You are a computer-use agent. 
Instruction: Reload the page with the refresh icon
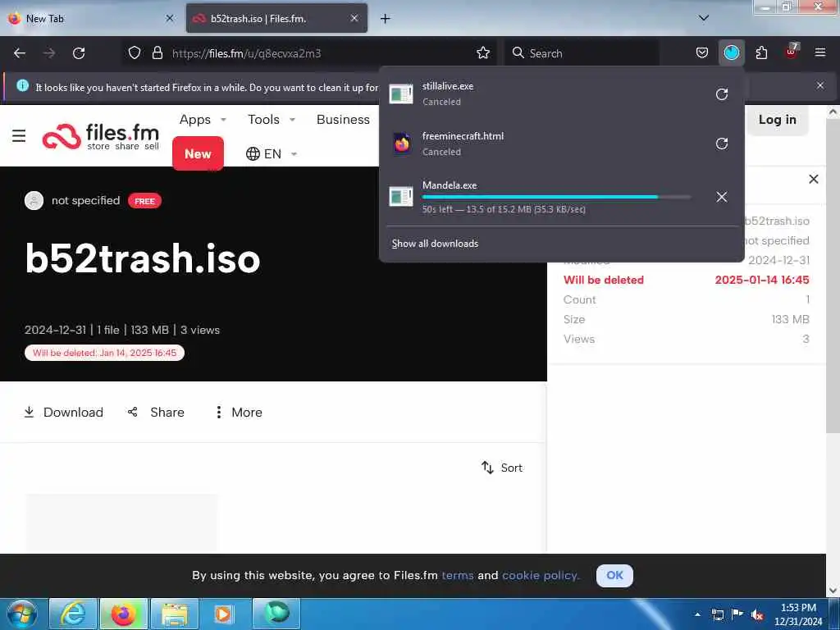[x=79, y=53]
